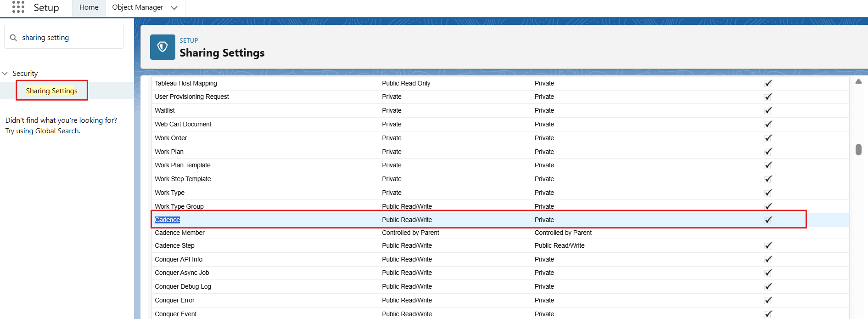Click the Waitlist row label
This screenshot has width=868, height=319.
pyautogui.click(x=165, y=110)
